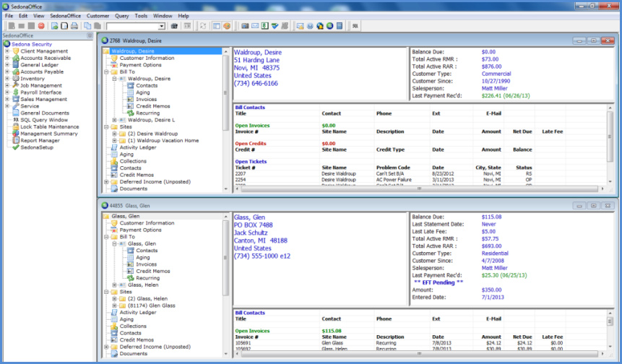Viewport: 622px width, 364px height.
Task: Click the copy pages toolbar icon
Action: point(87,26)
